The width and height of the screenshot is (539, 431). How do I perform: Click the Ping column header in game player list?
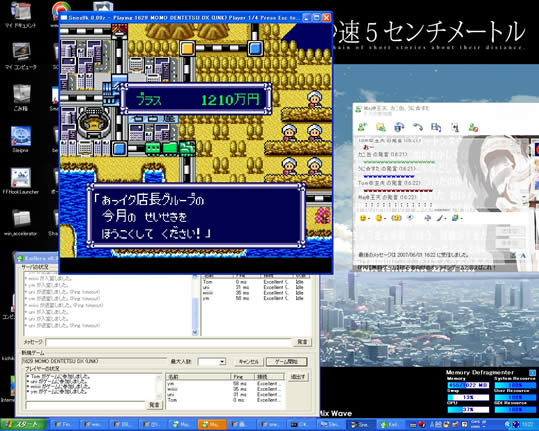243,377
